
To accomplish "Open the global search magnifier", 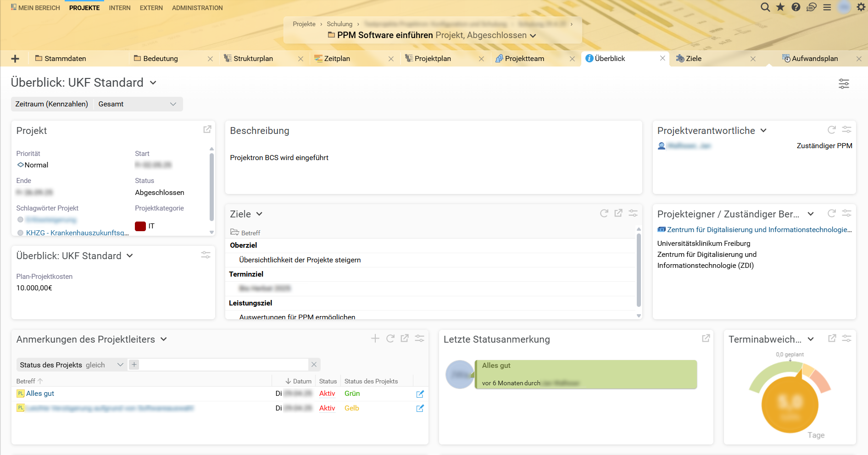I will pos(765,7).
